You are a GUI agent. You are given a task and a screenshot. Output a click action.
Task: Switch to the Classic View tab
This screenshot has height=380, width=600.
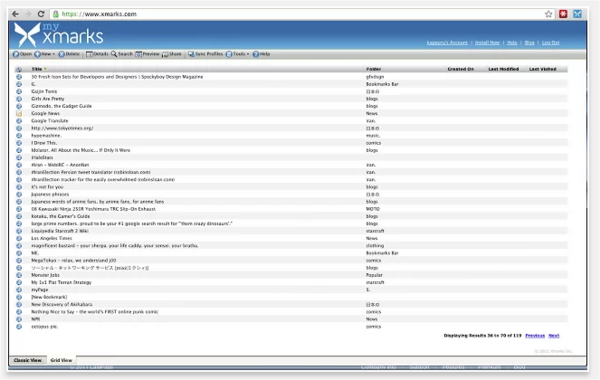click(28, 360)
